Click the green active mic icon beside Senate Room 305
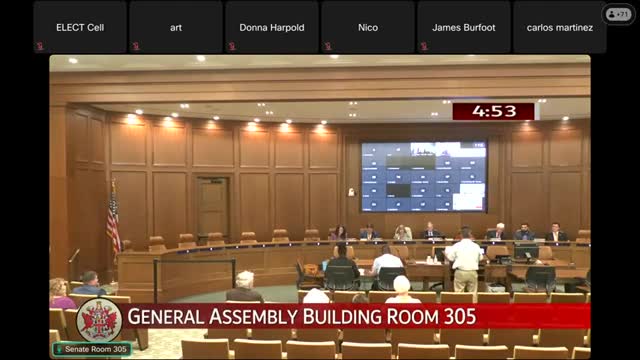Screen dimensions: 640x360 (59, 349)
